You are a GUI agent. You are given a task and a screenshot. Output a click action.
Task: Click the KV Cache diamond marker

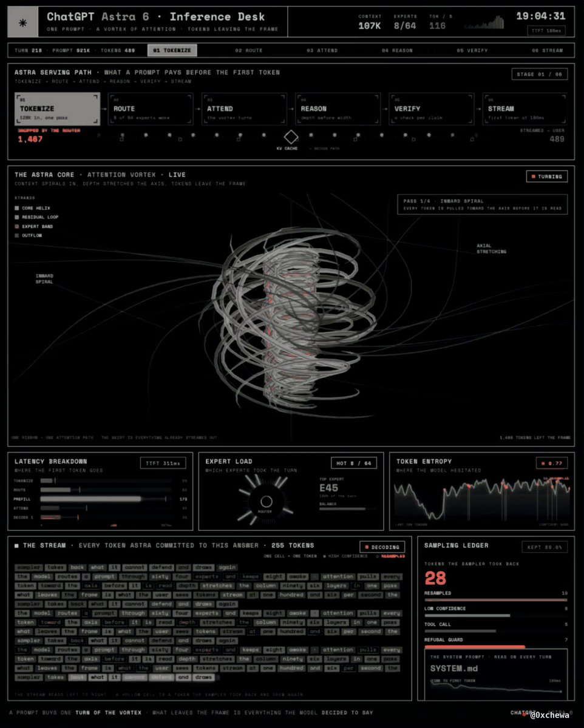[x=291, y=136]
